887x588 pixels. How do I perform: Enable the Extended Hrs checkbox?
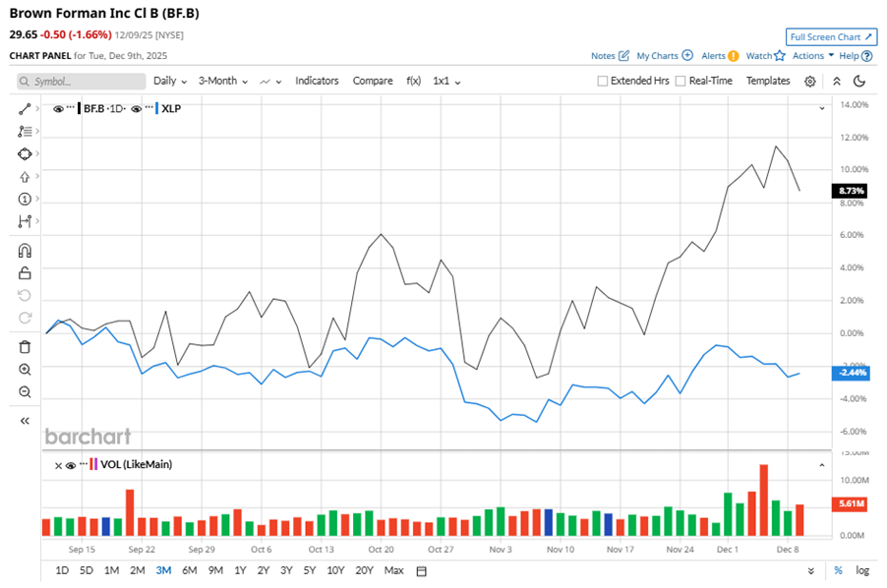pos(603,81)
